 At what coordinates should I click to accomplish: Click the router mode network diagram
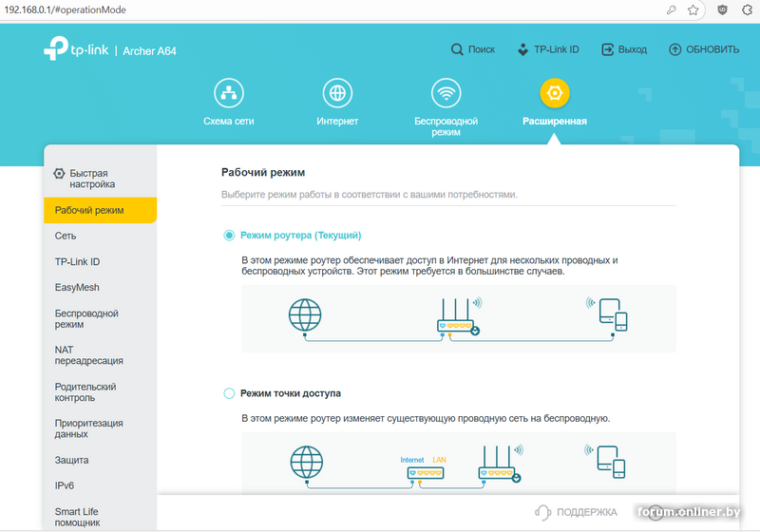(459, 319)
